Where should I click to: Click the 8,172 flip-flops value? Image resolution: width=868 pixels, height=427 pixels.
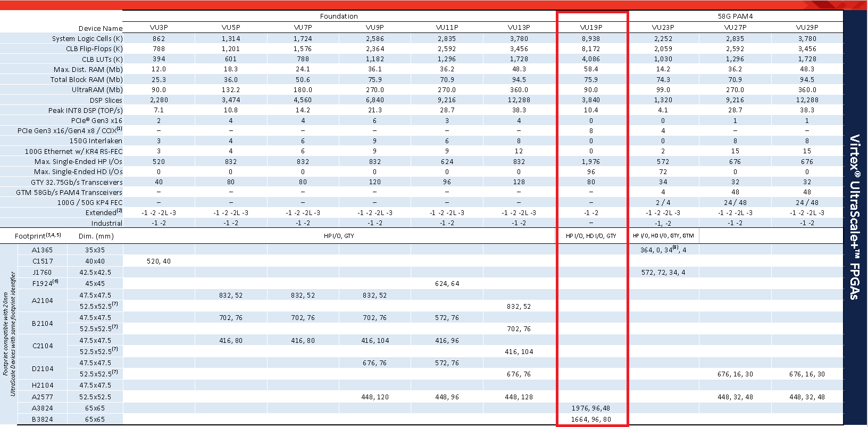coord(591,49)
